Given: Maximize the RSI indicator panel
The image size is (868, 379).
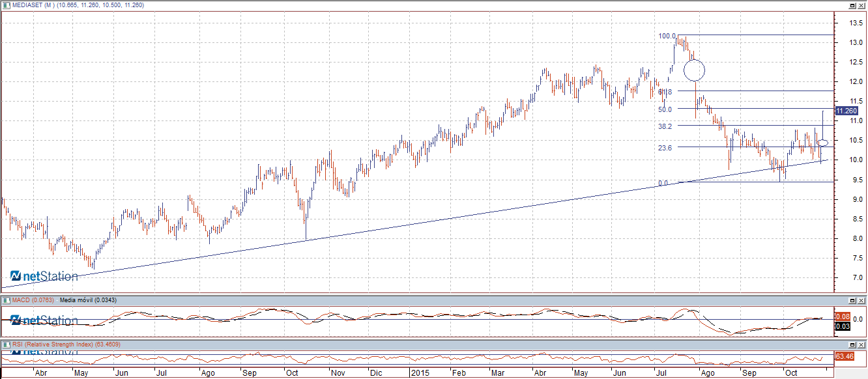Looking at the screenshot, I should click(852, 344).
